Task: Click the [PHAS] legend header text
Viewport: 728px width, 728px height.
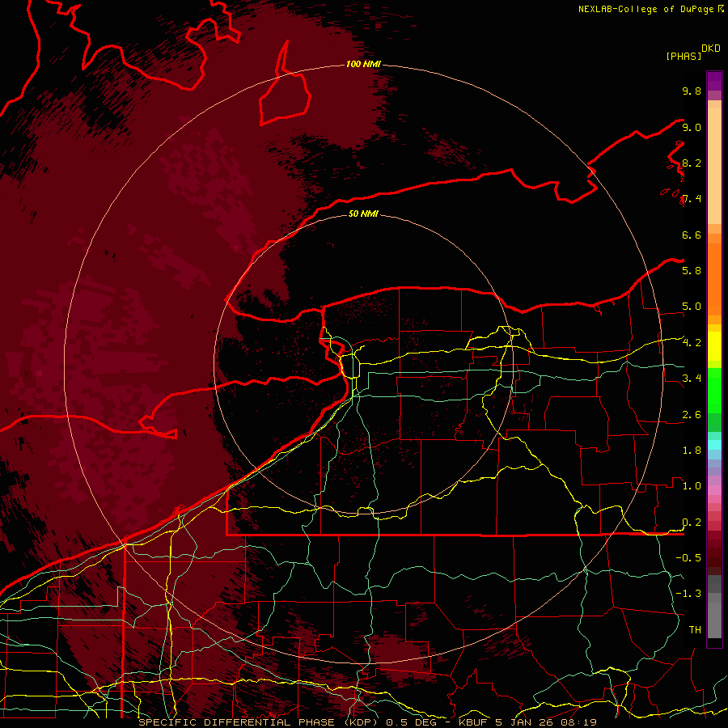Action: pyautogui.click(x=684, y=56)
